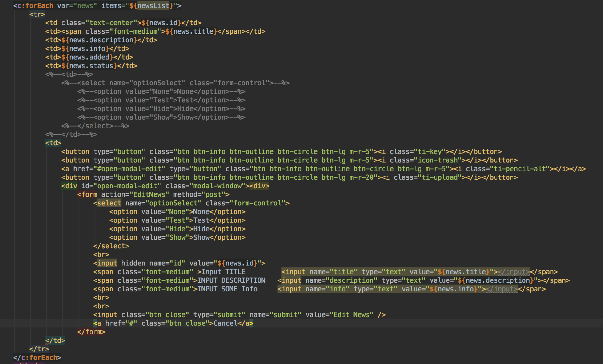Click the closing </tr> tag
The image size is (603, 364).
click(39, 349)
